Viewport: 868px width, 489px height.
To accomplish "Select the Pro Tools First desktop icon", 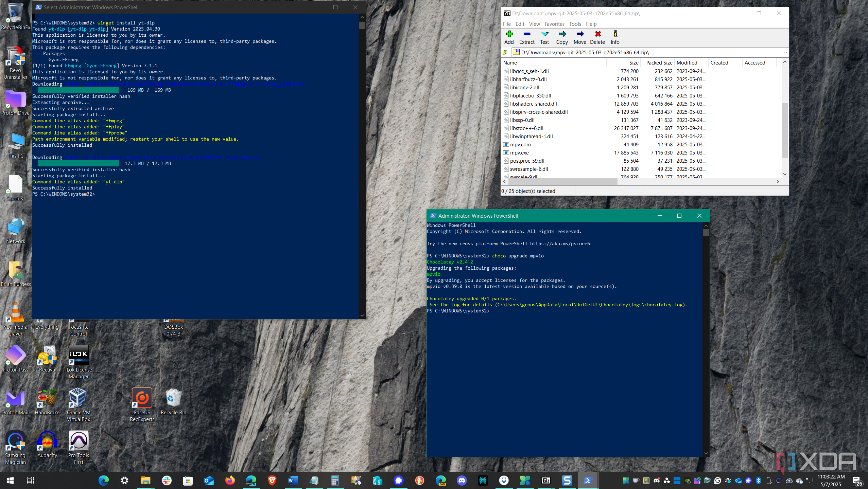I will pos(79,448).
